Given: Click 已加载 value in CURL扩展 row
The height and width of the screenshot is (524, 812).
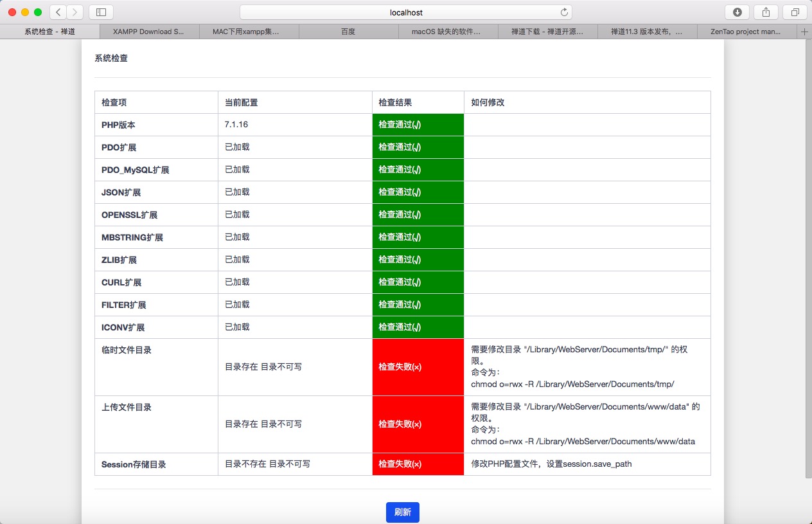Looking at the screenshot, I should pyautogui.click(x=237, y=282).
